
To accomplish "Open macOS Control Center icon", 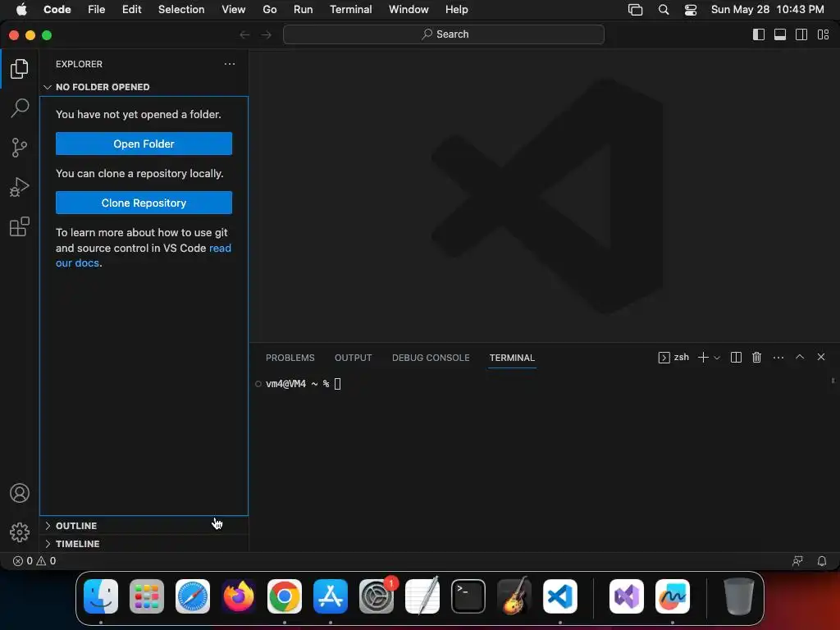I will (x=691, y=10).
